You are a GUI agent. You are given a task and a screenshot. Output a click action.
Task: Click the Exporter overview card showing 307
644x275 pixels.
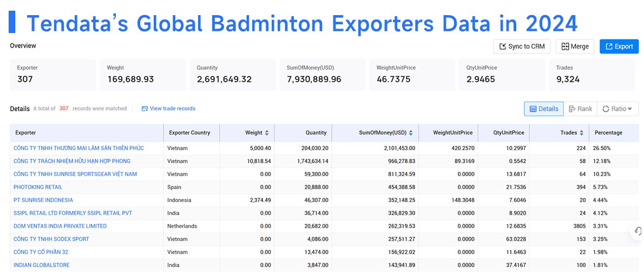click(x=53, y=75)
